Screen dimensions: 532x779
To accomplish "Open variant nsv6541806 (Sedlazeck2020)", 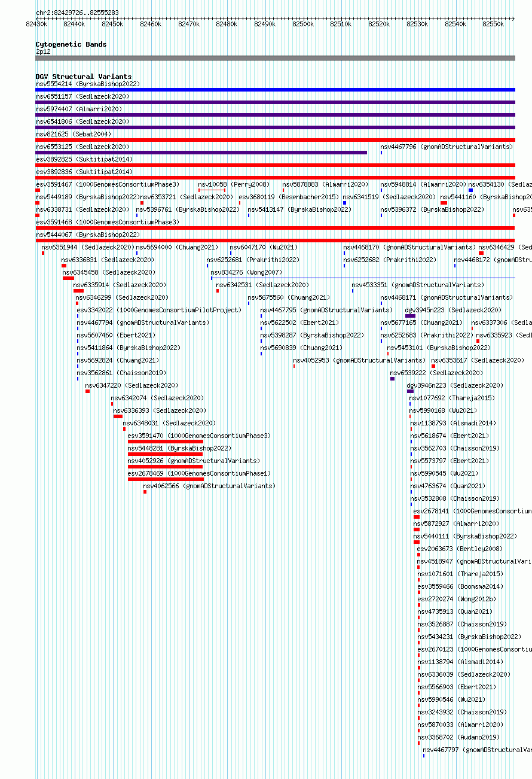I will click(x=82, y=122).
